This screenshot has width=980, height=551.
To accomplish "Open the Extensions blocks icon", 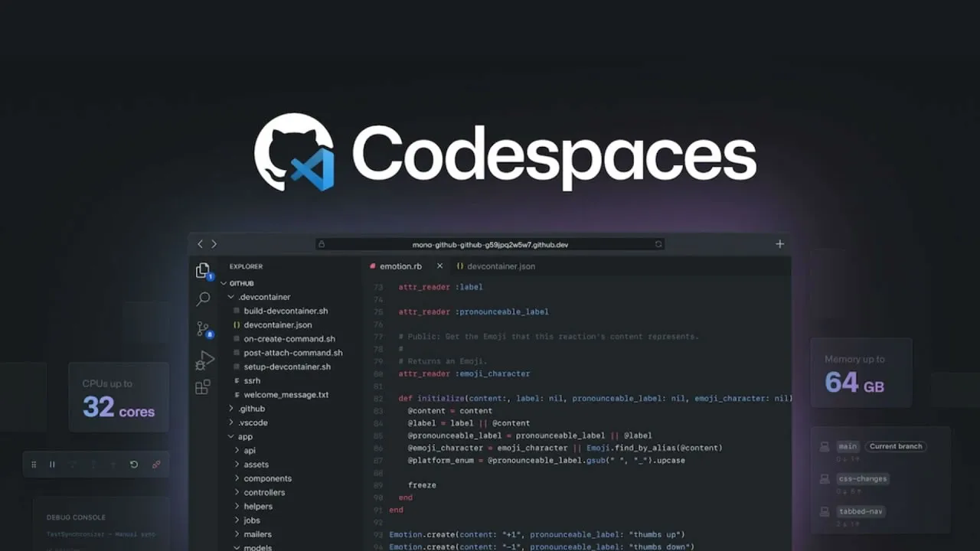I will (x=203, y=387).
